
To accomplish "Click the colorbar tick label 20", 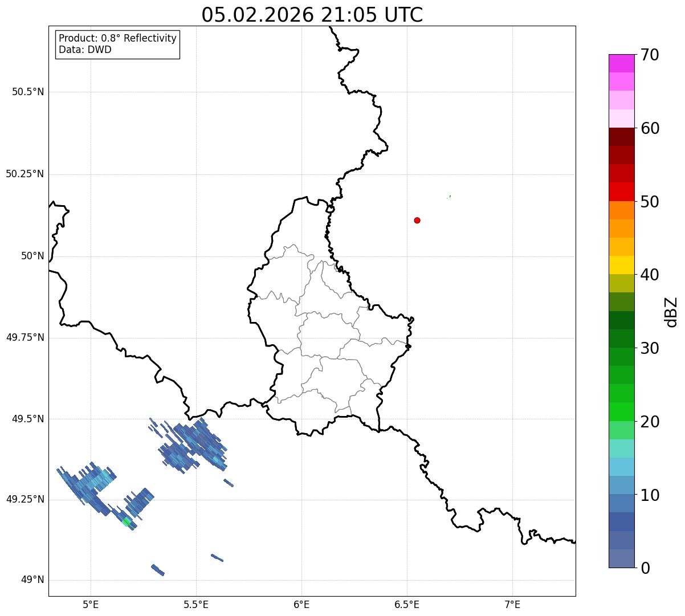I will coord(650,422).
